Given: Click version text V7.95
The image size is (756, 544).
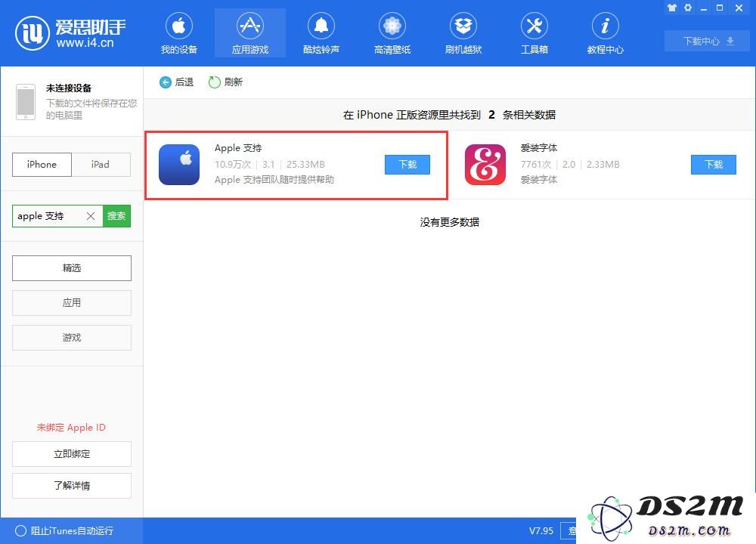Looking at the screenshot, I should 541,531.
